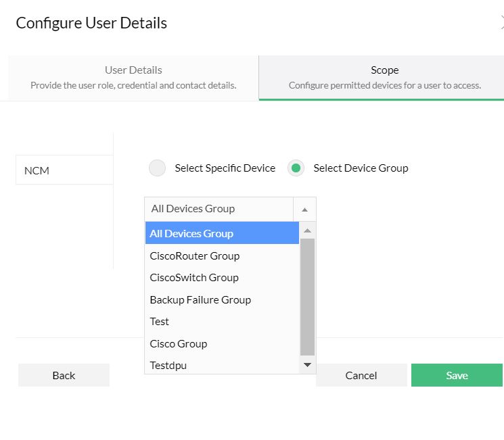Click the dropdown list scrollbar thumb
504x440 pixels.
pyautogui.click(x=307, y=296)
